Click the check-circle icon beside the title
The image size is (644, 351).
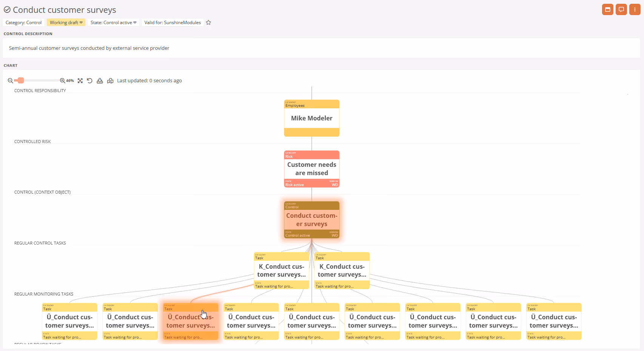point(7,10)
